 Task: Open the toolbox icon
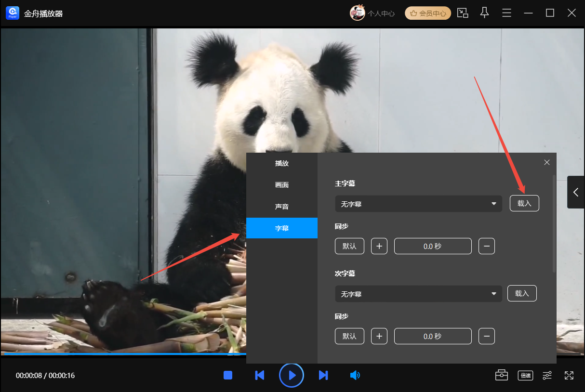pos(502,375)
